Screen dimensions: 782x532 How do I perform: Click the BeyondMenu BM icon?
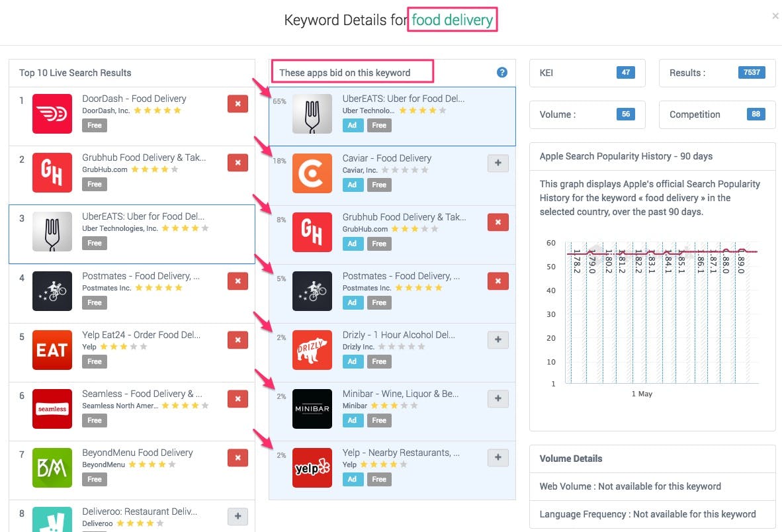pos(52,467)
